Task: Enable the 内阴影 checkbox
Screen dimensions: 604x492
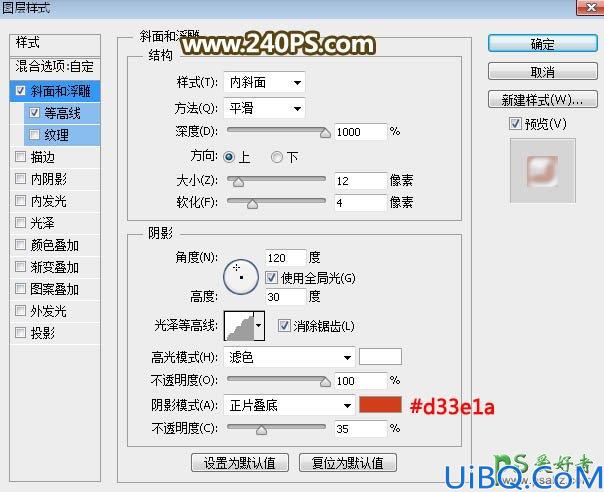Action: pos(20,178)
